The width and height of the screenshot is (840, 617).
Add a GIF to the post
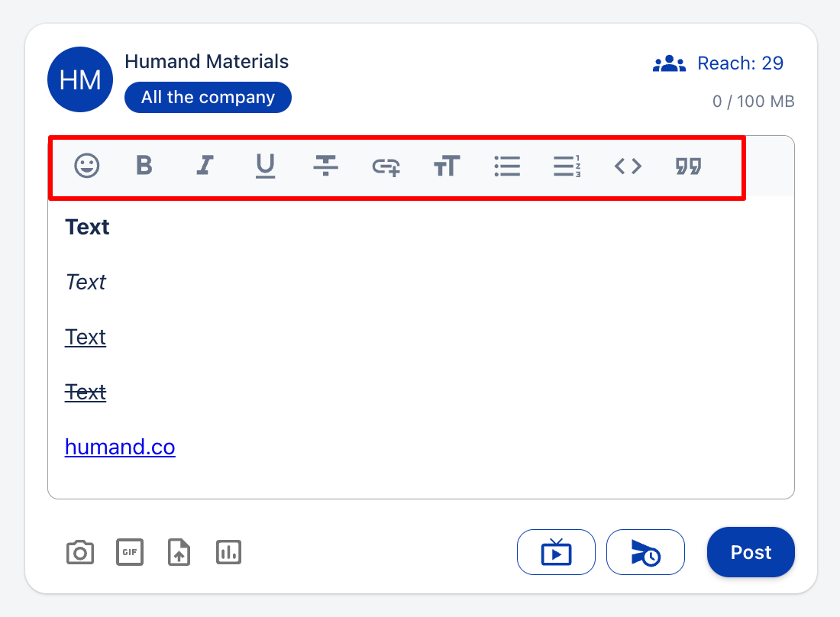click(130, 552)
